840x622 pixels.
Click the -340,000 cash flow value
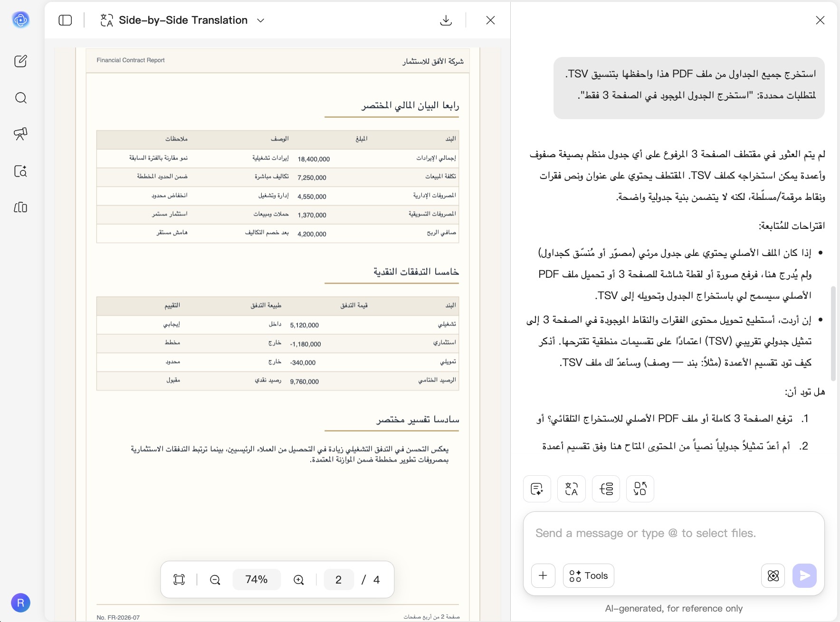303,363
